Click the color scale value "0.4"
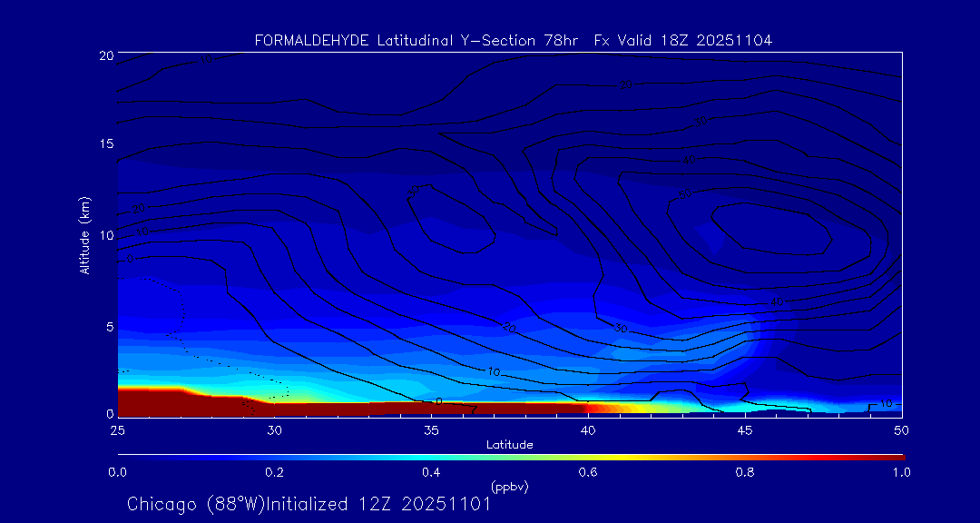The height and width of the screenshot is (523, 980). tap(431, 472)
